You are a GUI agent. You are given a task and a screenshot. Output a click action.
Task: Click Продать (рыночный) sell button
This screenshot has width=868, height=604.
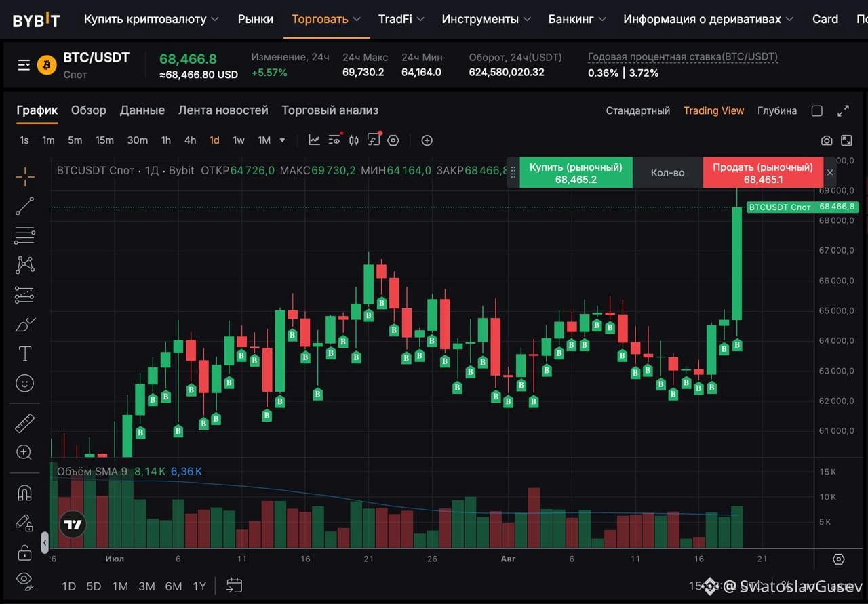point(763,173)
